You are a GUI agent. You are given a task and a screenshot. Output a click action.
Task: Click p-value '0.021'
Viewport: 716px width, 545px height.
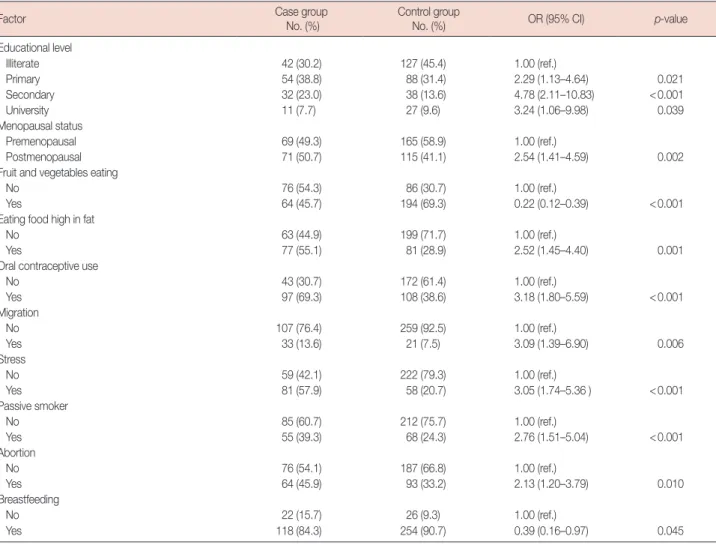[670, 79]
